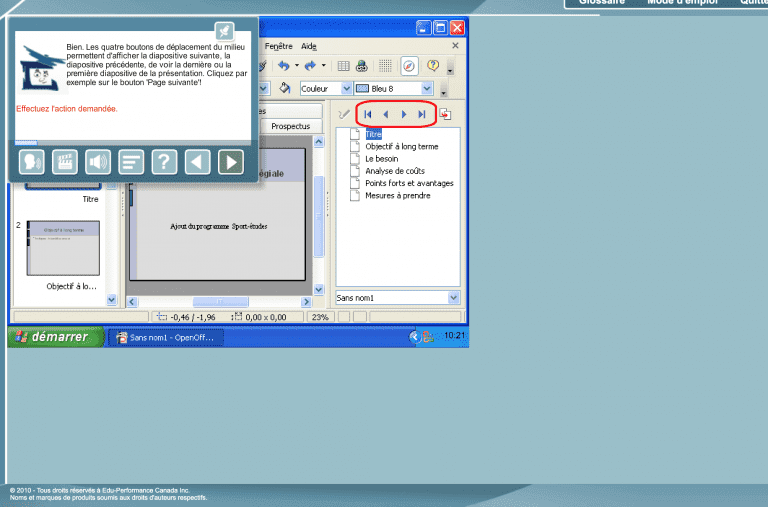Click the Navigator pointer pen icon
768x507 pixels.
(x=344, y=114)
